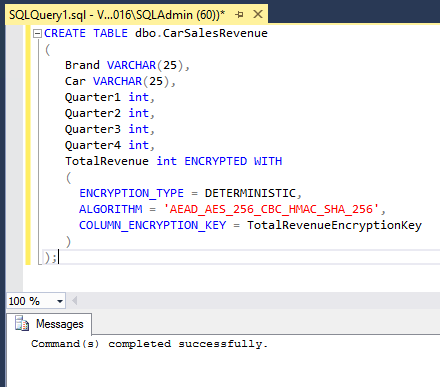Click 'VARCHAR' on the Brand line
The height and width of the screenshot is (387, 440).
[131, 65]
